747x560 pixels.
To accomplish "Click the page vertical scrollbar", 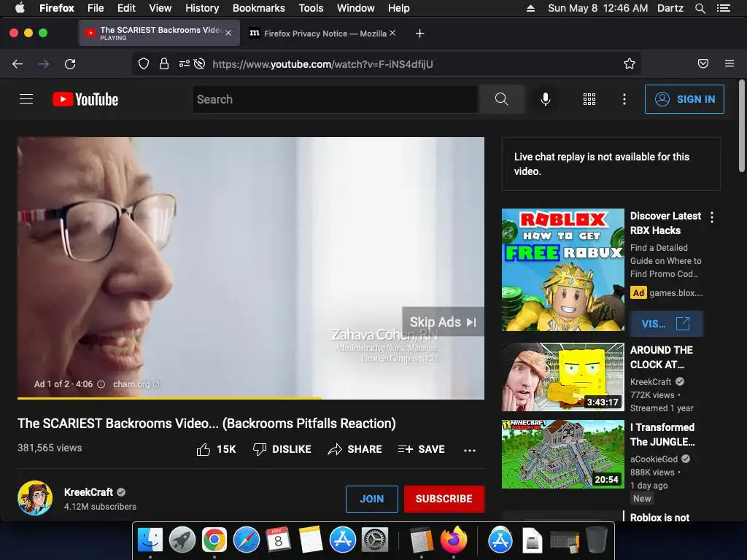I will [x=741, y=126].
